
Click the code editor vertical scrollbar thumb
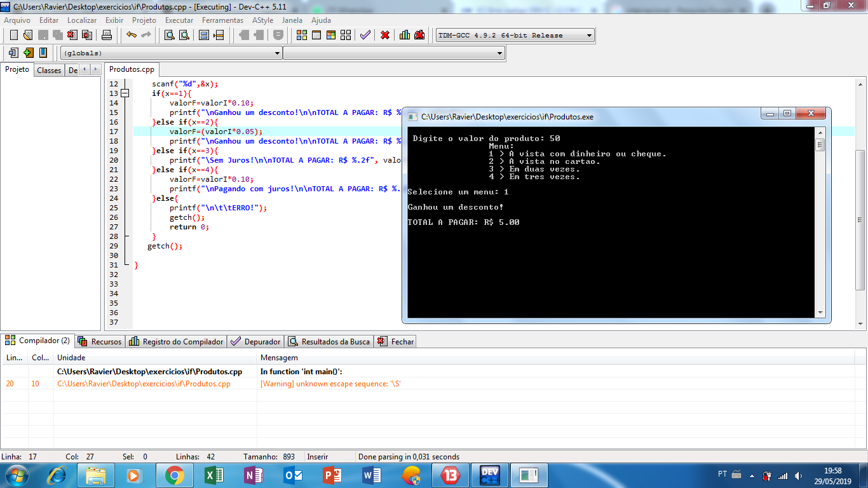[x=860, y=220]
